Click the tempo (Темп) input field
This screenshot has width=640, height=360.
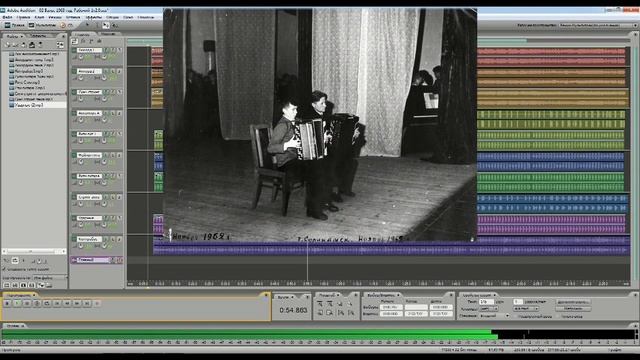pos(486,302)
